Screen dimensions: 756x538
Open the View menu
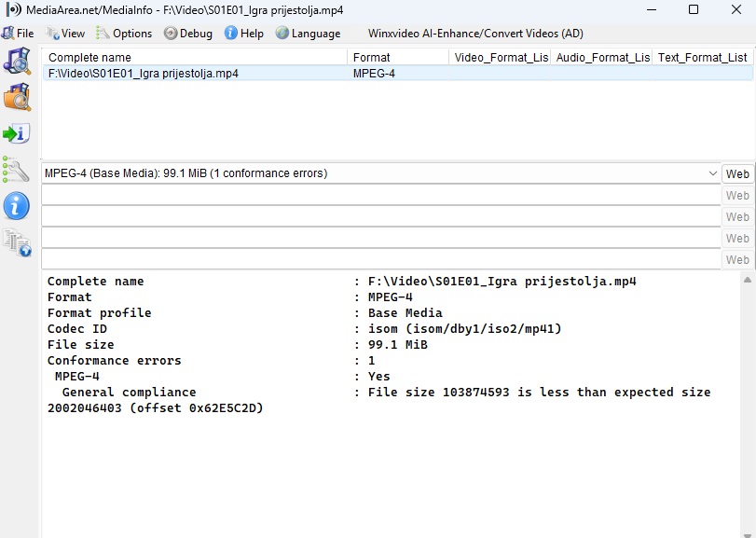coord(66,33)
